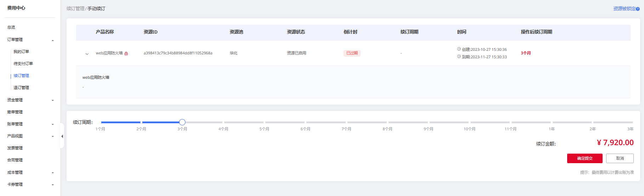Click the 已过期 status tag
Screen dimensions: 644x196
click(x=352, y=53)
